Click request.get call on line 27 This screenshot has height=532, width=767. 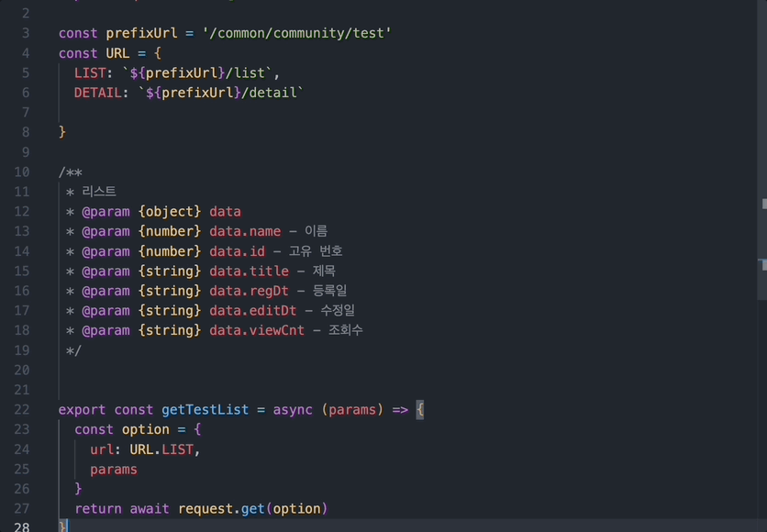click(221, 509)
